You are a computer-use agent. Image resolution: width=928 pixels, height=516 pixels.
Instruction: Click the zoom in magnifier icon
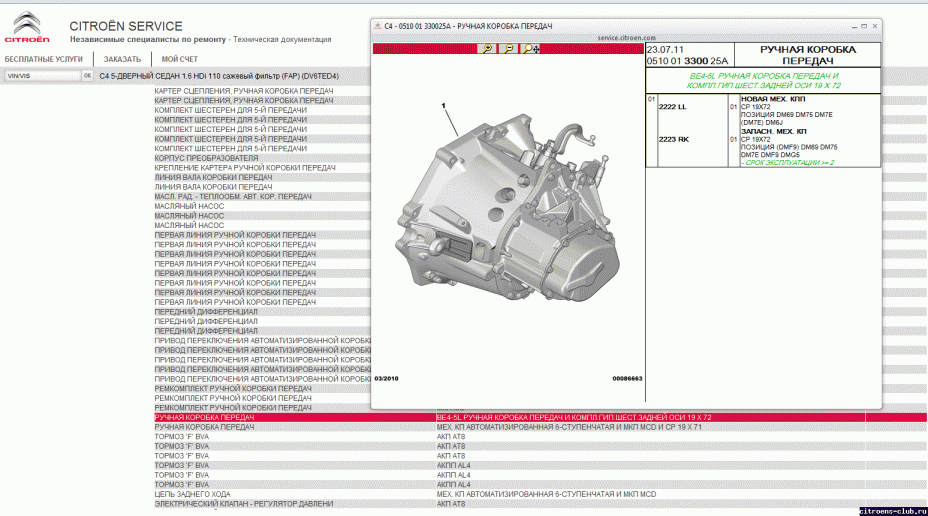(x=486, y=49)
